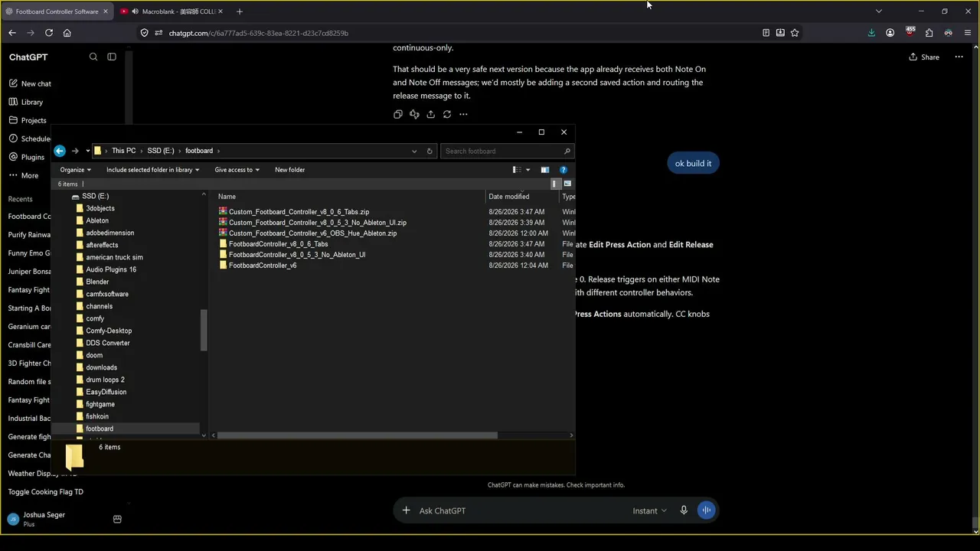Copy the ChatGPT response

pos(398,114)
